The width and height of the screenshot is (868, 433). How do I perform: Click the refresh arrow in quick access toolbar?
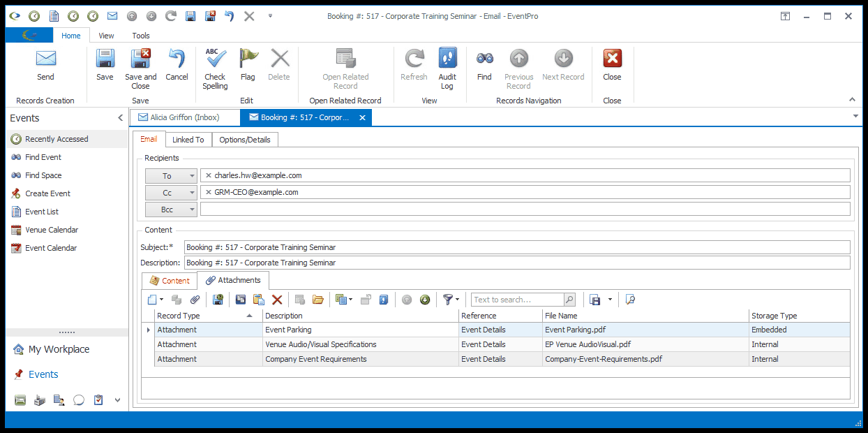(171, 15)
